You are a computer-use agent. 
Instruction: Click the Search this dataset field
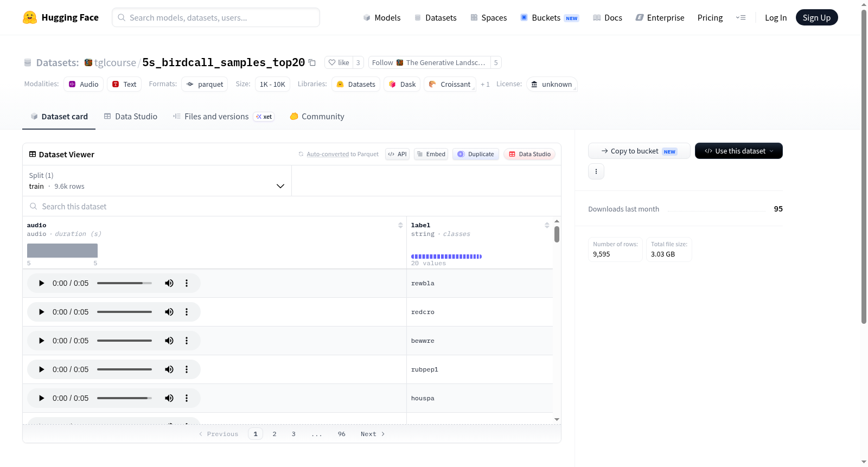(292, 206)
